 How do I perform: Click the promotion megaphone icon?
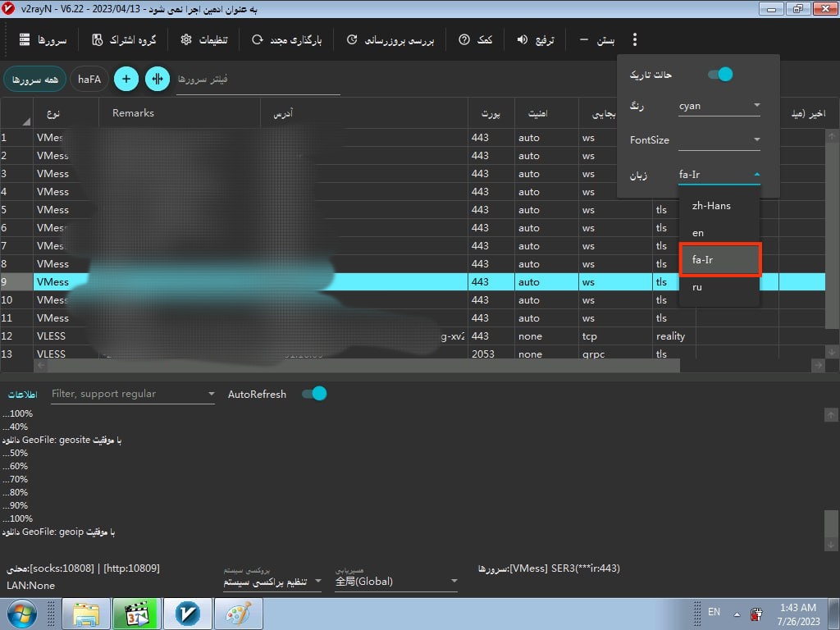[522, 39]
